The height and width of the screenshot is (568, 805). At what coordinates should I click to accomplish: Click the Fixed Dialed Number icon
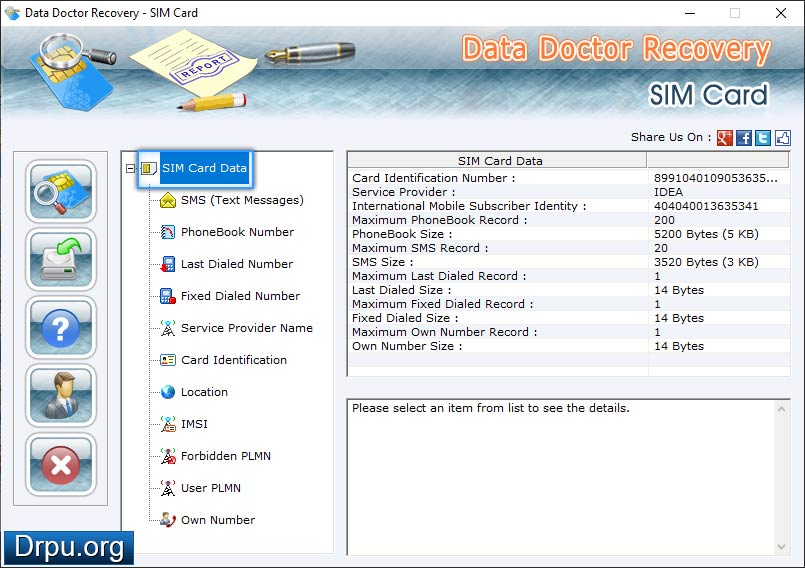(x=167, y=296)
